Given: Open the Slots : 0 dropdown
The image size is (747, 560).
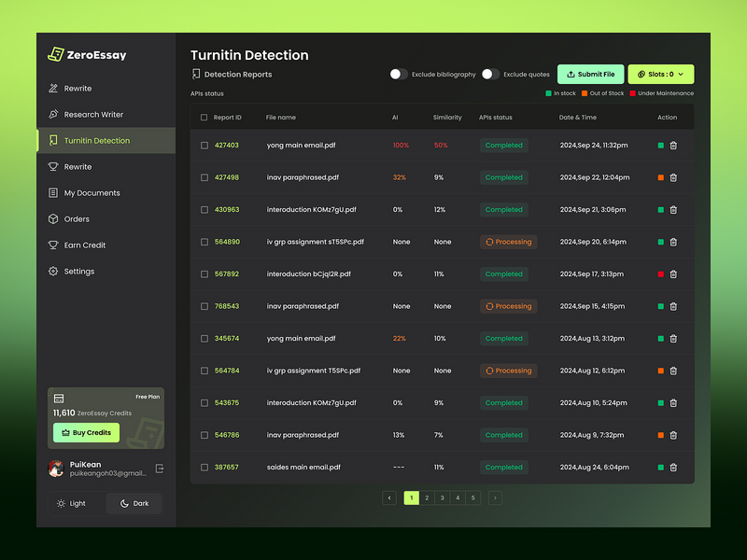Looking at the screenshot, I should 660,73.
